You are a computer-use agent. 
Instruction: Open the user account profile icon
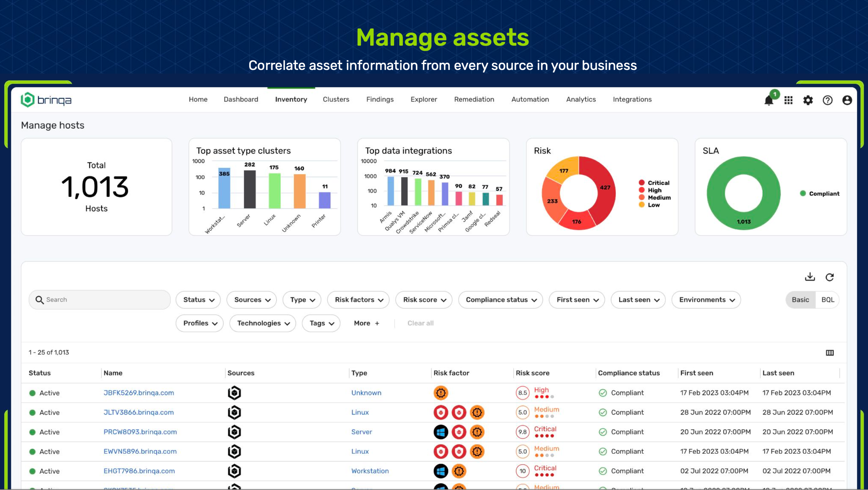(847, 100)
